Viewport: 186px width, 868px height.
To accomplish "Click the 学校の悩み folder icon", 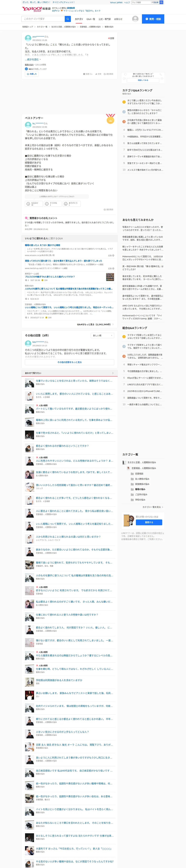I will pos(132,500).
